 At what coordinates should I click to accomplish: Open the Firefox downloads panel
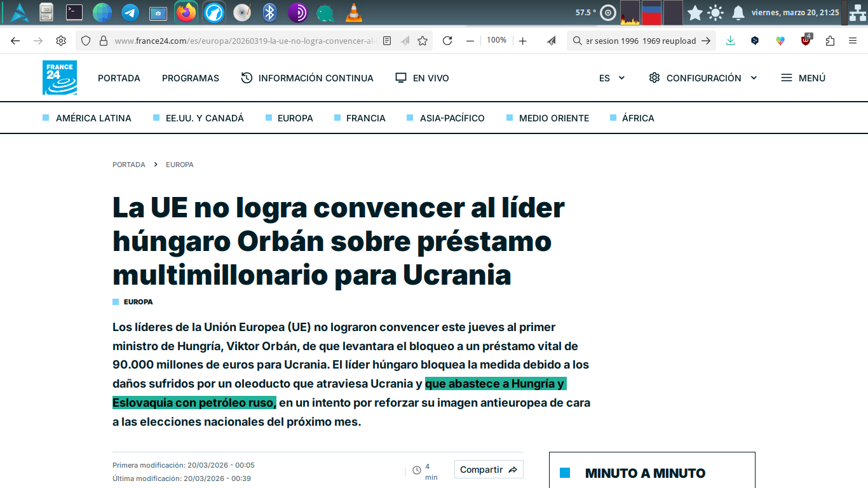tap(731, 41)
